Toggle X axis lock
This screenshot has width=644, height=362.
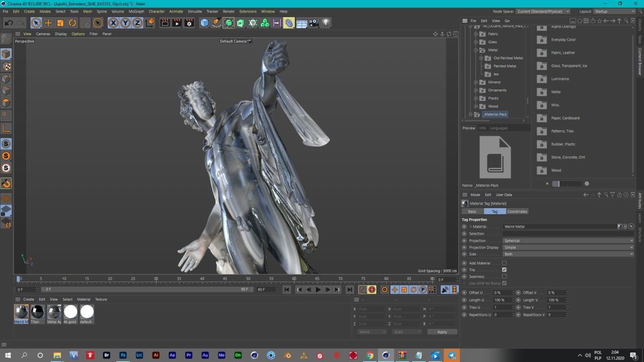pyautogui.click(x=113, y=23)
